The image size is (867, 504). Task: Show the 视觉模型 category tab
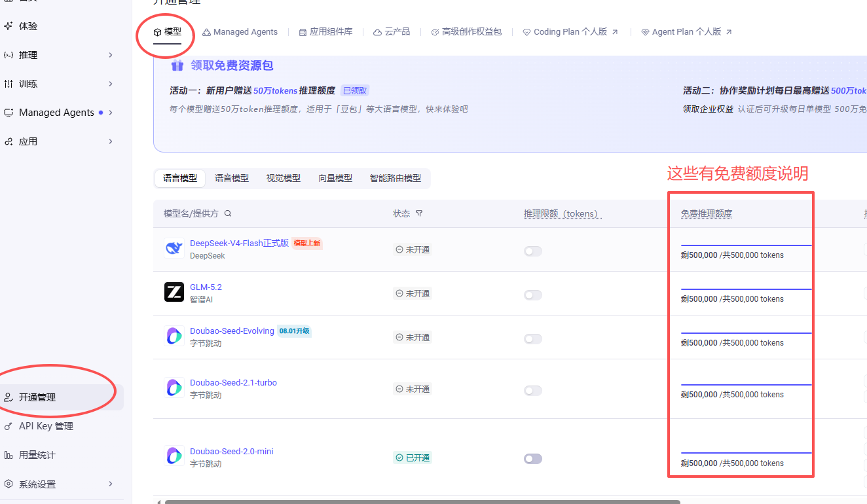[284, 178]
